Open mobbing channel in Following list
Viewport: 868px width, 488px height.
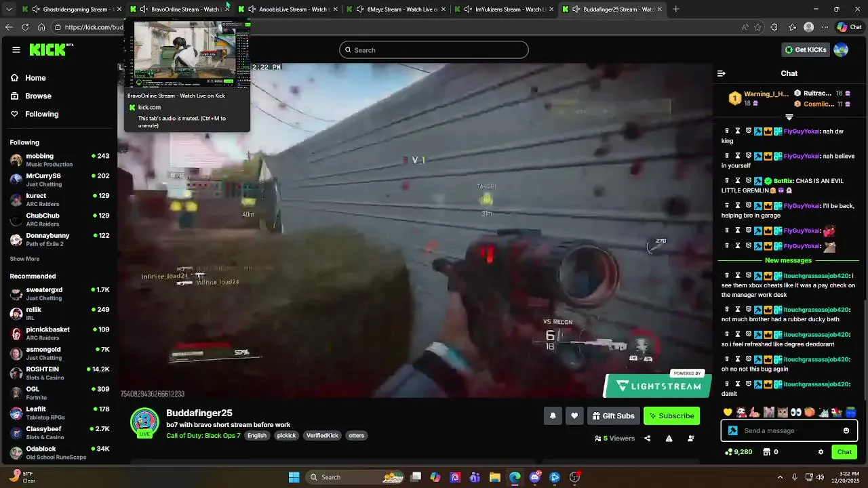[x=60, y=160]
